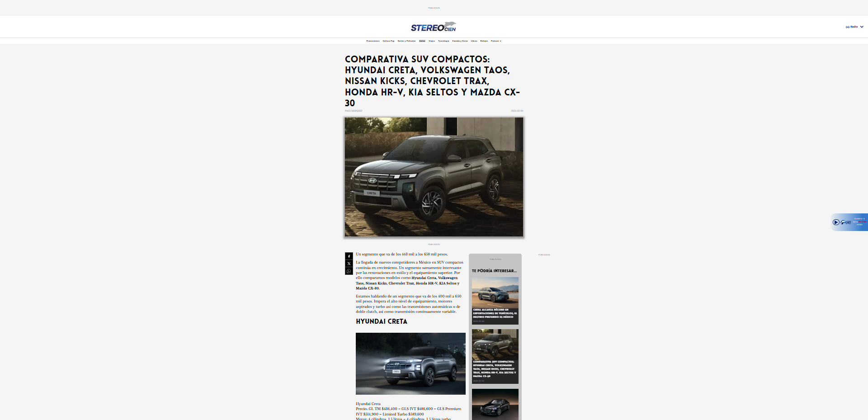The width and height of the screenshot is (868, 420).
Task: Go to Comida y Galas section
Action: tap(460, 41)
